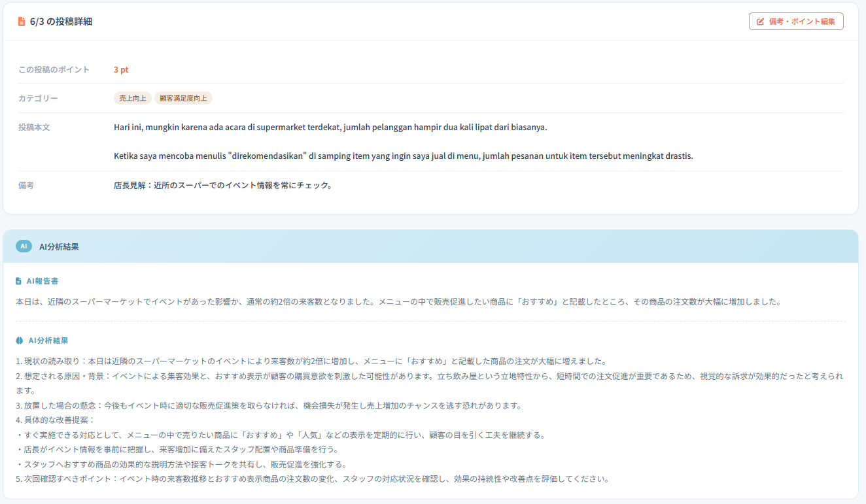Click the 6/3 の投稿詳細 heading
This screenshot has height=504, width=866.
coord(61,22)
